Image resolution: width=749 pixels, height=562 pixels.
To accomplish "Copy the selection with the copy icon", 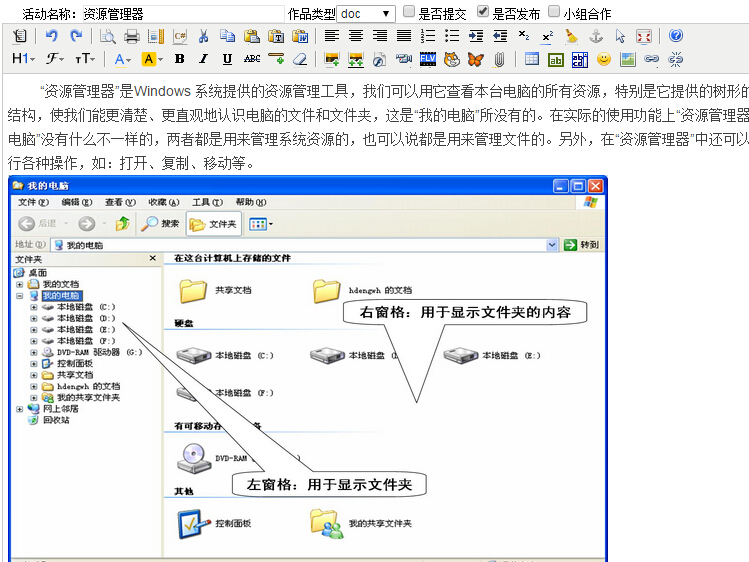I will [227, 36].
